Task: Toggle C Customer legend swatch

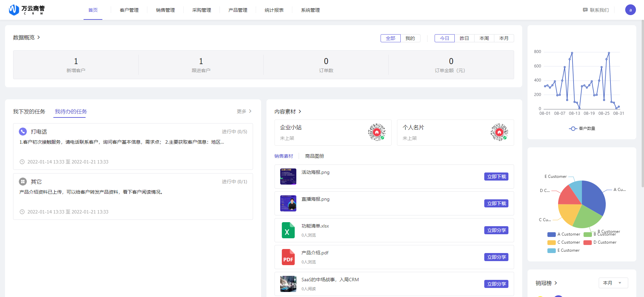Action: tap(551, 243)
